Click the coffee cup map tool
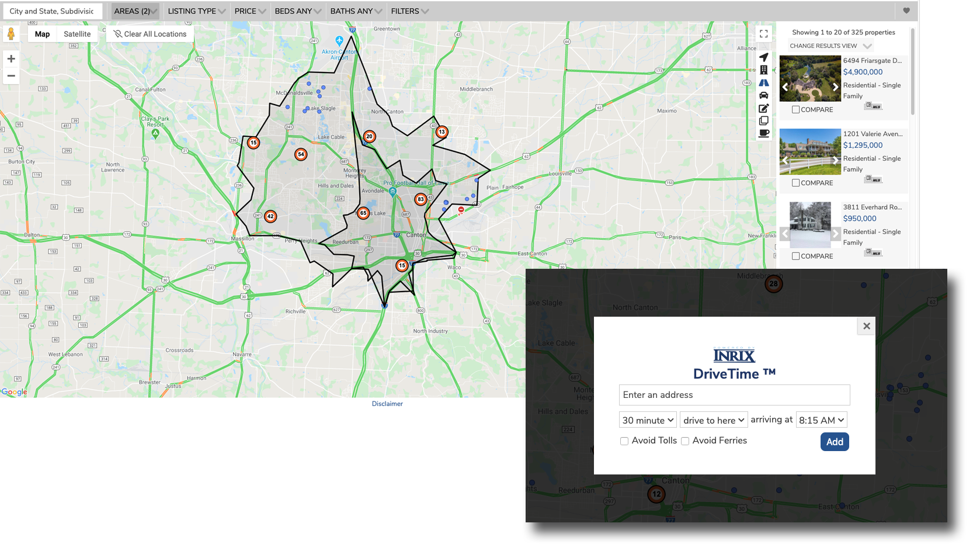The image size is (980, 551). [x=763, y=133]
